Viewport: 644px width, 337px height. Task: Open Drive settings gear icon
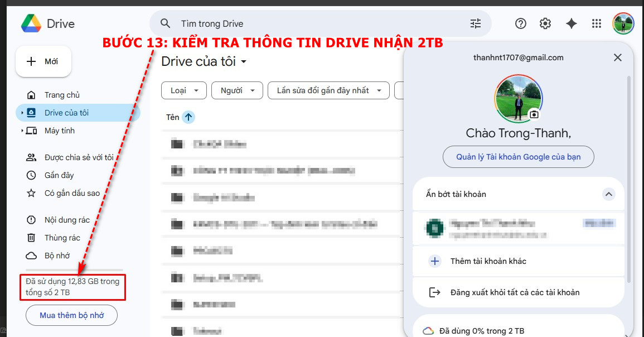click(545, 23)
